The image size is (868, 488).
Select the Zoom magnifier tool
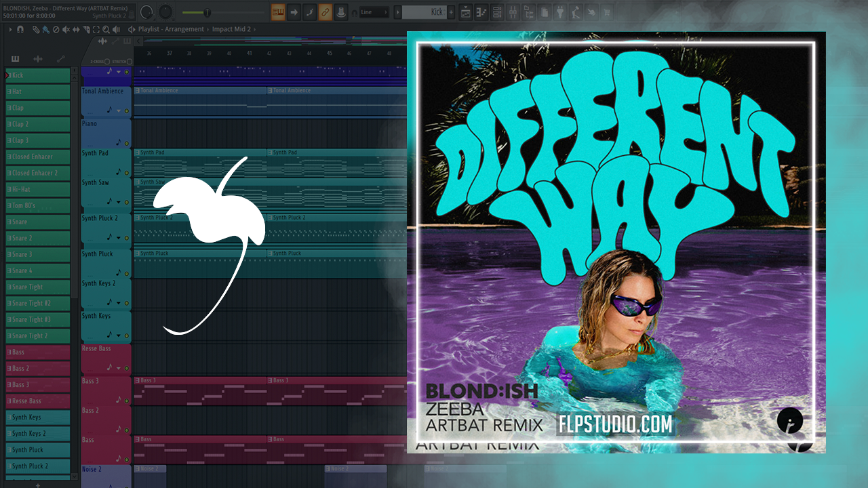tap(106, 29)
